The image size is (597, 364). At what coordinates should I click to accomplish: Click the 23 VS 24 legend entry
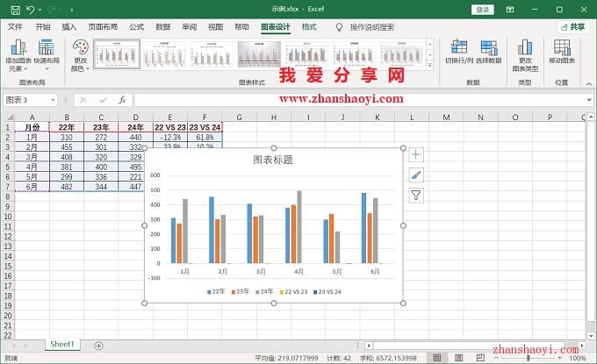tap(327, 292)
